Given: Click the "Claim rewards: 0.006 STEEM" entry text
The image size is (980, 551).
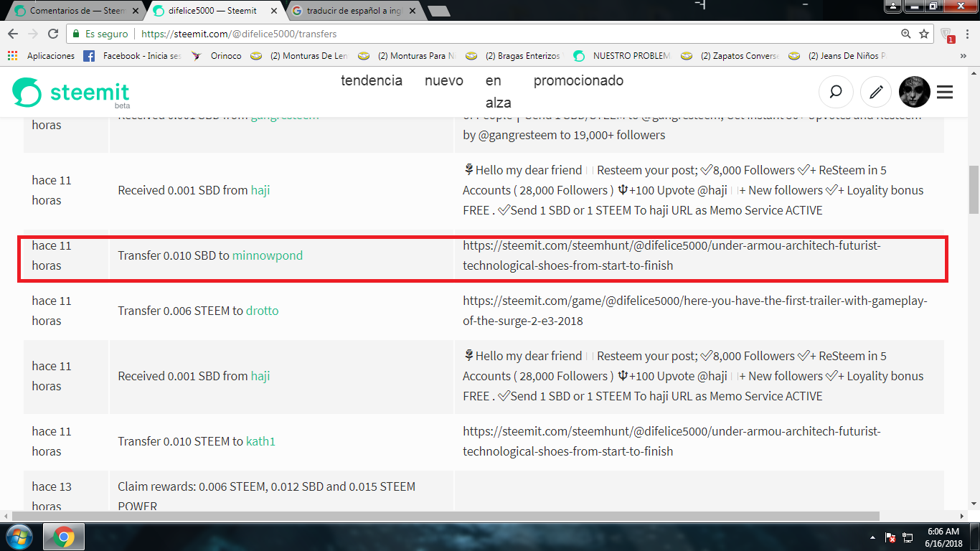Looking at the screenshot, I should point(266,496).
